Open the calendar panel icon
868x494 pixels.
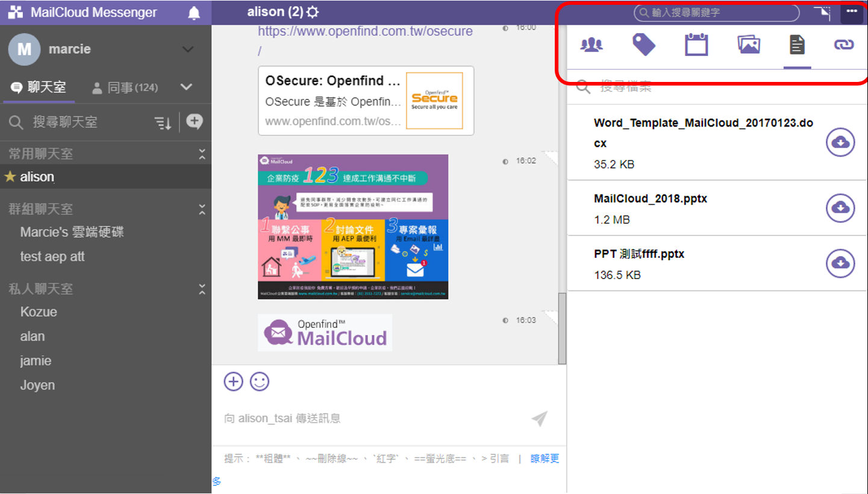coord(696,45)
